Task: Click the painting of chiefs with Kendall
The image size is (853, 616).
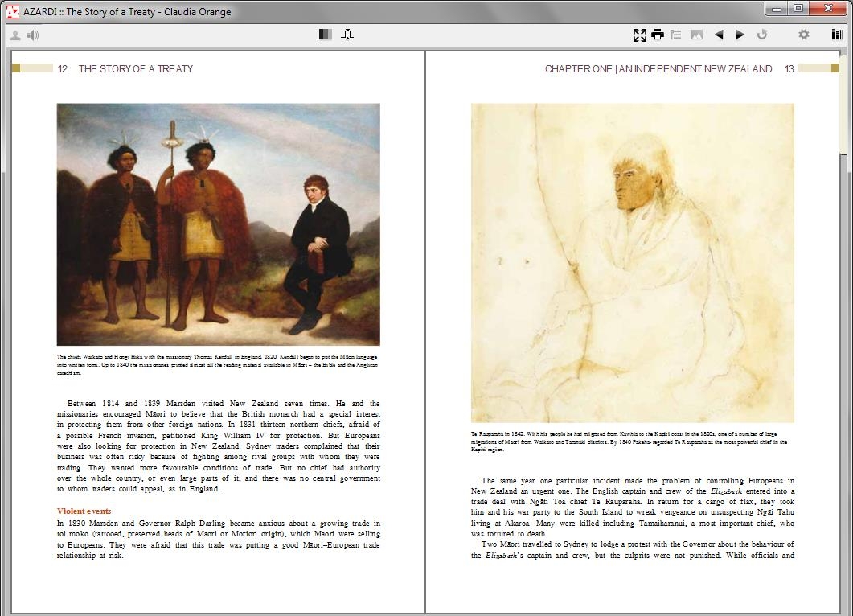Action: 218,224
